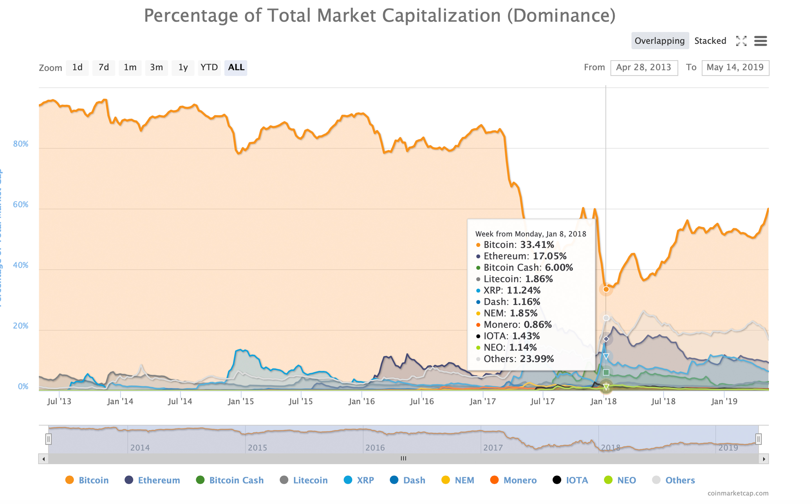This screenshot has height=504, width=812.
Task: Toggle Monero series in legend
Action: (514, 480)
